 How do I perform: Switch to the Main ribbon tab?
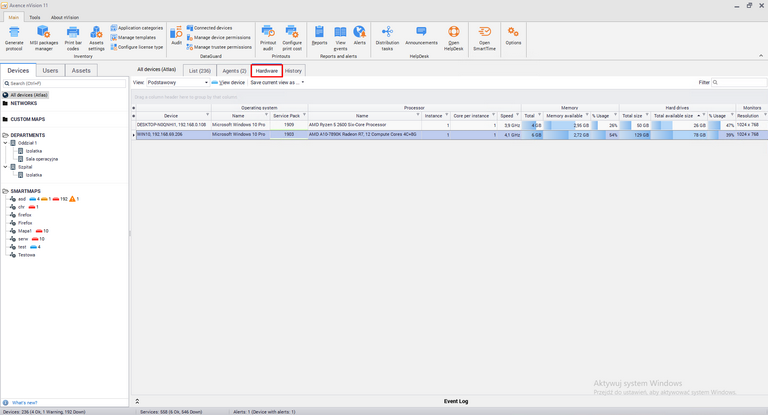(13, 17)
